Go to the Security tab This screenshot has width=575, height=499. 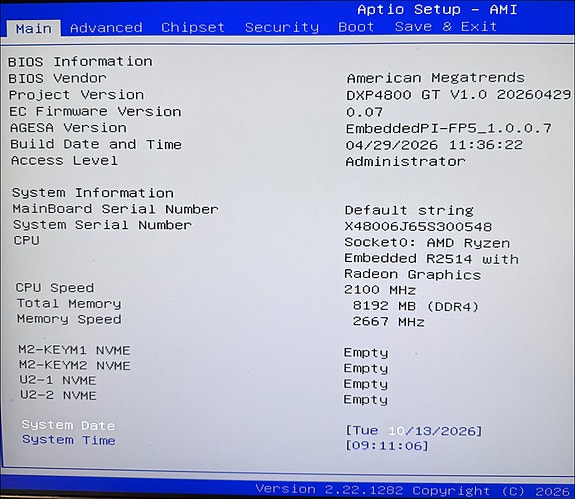tap(282, 27)
